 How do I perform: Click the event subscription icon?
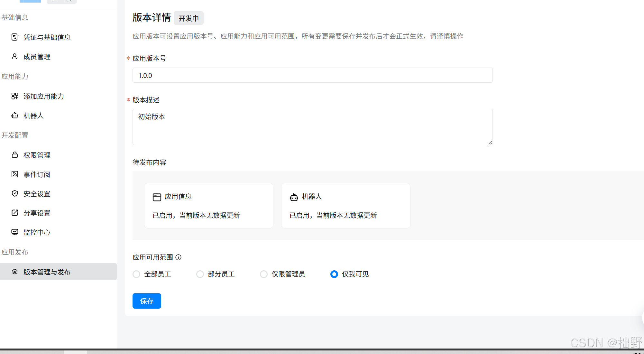coord(15,174)
